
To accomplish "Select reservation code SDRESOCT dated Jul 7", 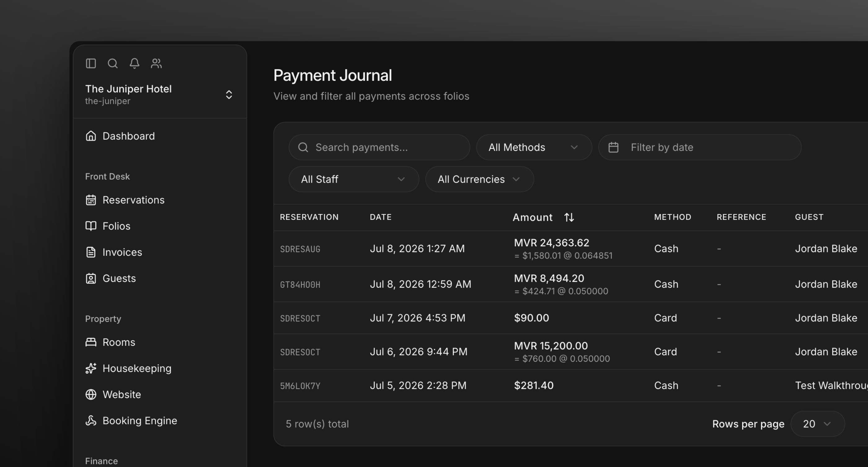I will tap(300, 319).
